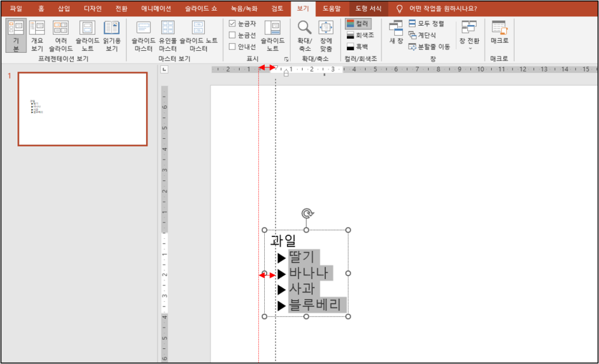Click top-right resize handle of text box

click(x=348, y=230)
